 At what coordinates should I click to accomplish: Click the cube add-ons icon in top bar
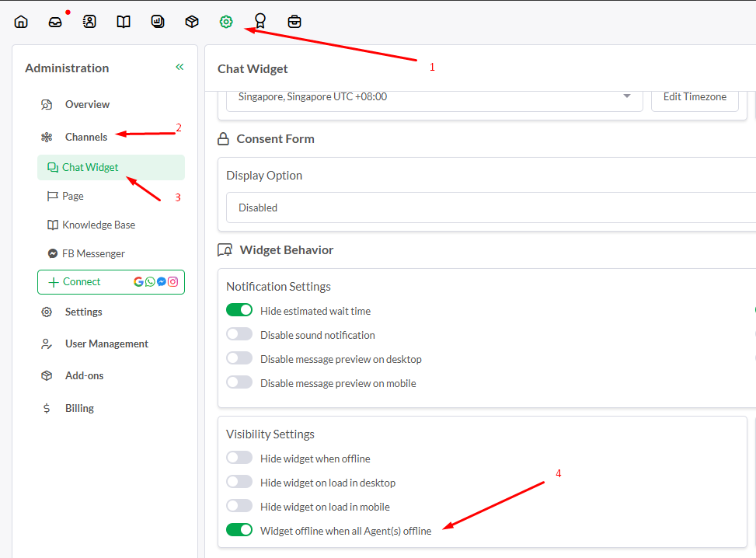[x=192, y=22]
